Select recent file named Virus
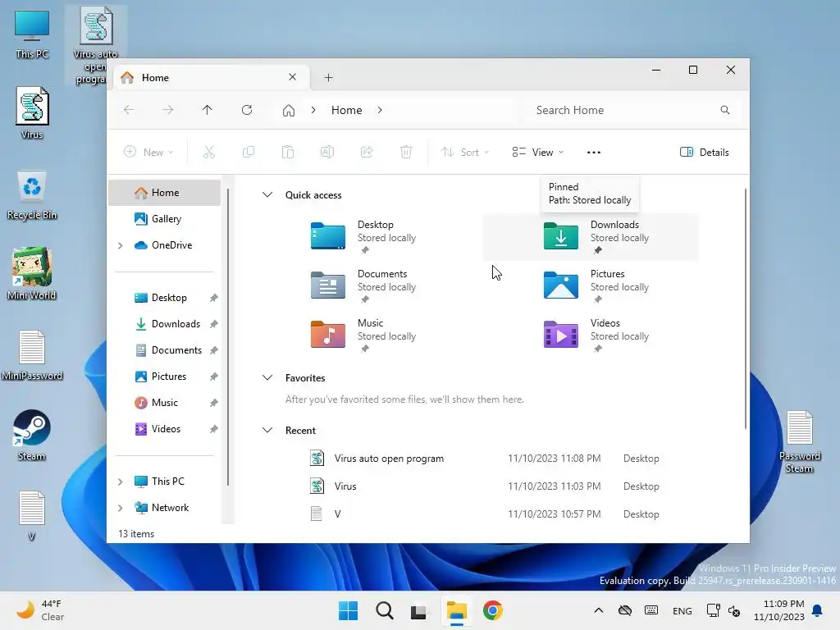The height and width of the screenshot is (630, 840). click(x=485, y=486)
